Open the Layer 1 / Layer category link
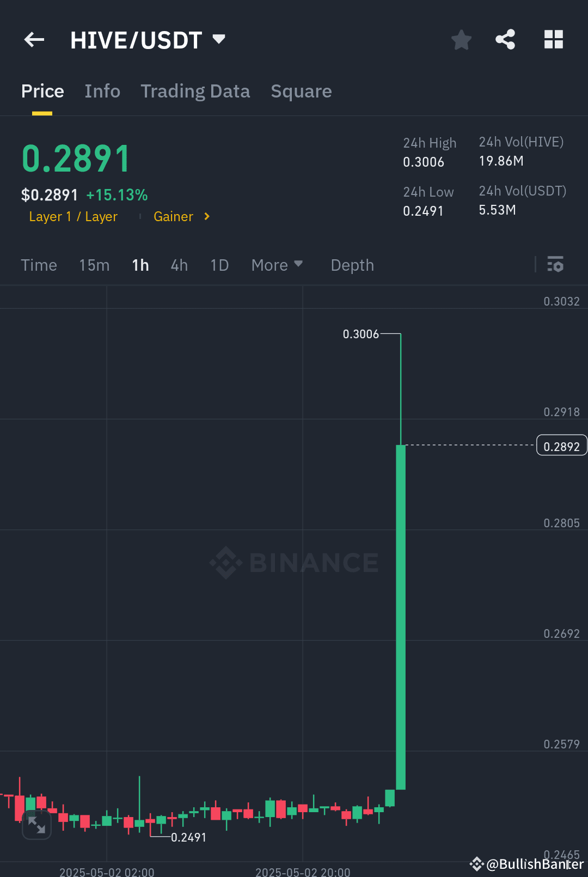 (x=73, y=216)
